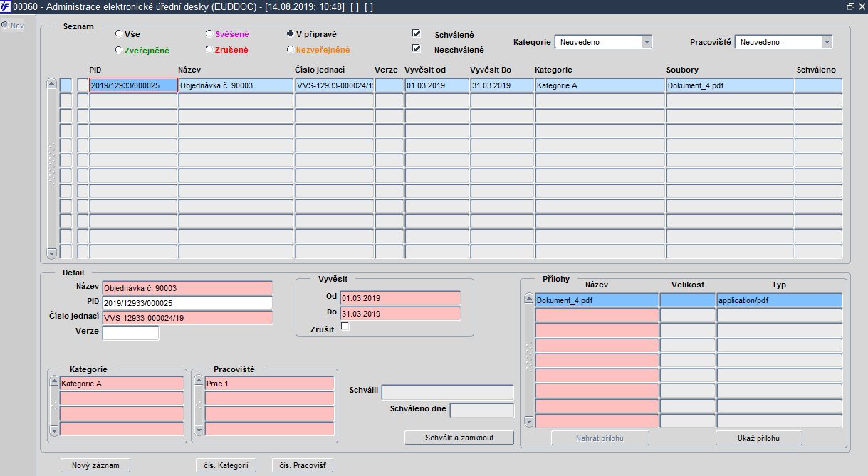Click the app icon in title bar

(6, 6)
